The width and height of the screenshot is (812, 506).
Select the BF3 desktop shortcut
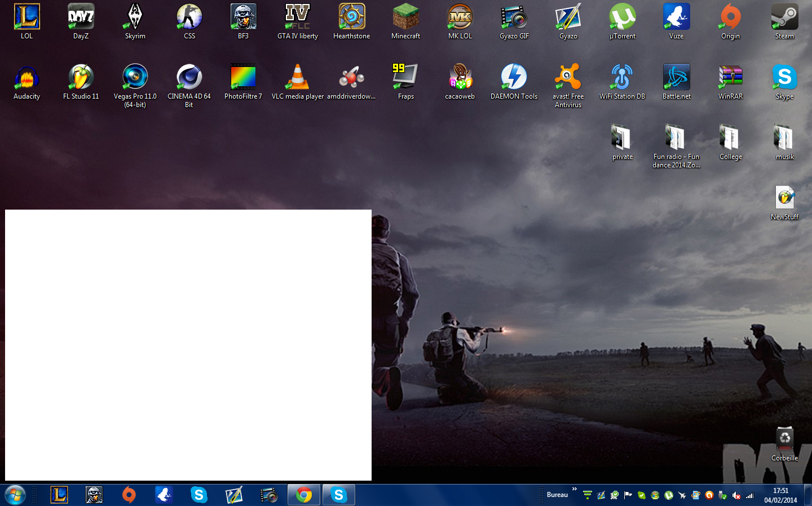pos(244,22)
